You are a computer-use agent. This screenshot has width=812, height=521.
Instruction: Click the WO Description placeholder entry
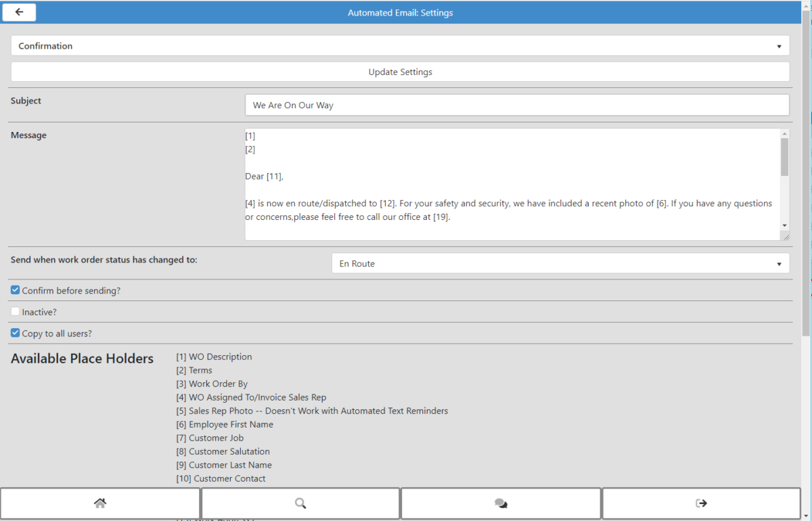(214, 357)
